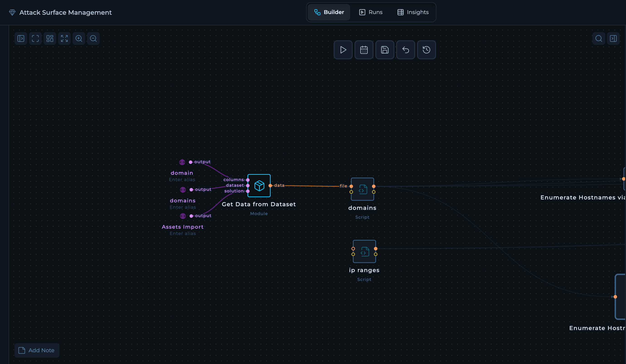Click the save workflow icon
This screenshot has height=364, width=626.
point(385,50)
